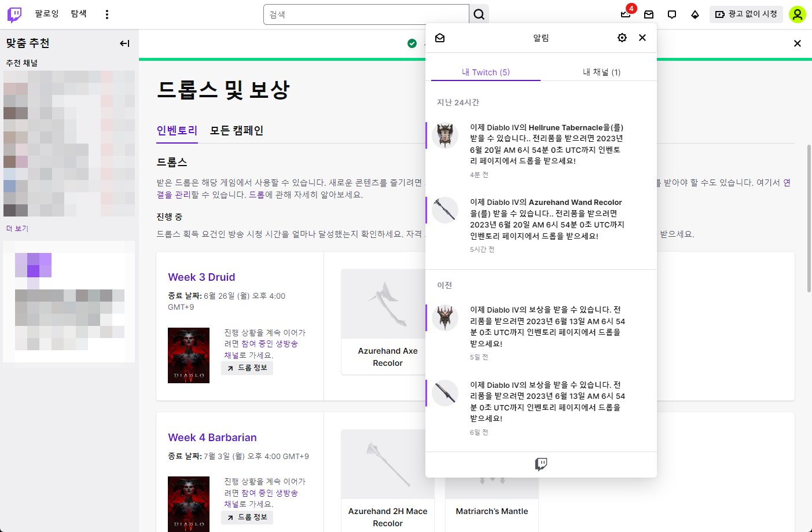Select the 인벤토리 tab
The height and width of the screenshot is (532, 812).
tap(177, 131)
